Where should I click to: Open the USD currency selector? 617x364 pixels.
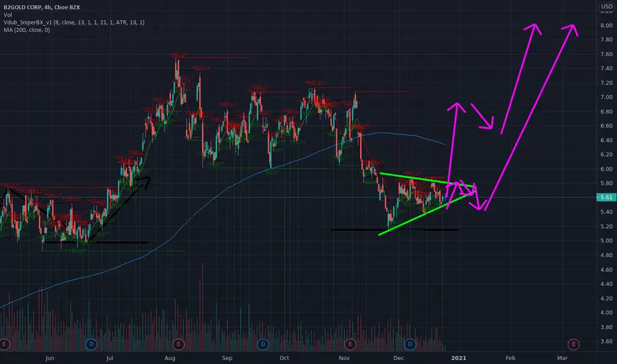click(606, 7)
